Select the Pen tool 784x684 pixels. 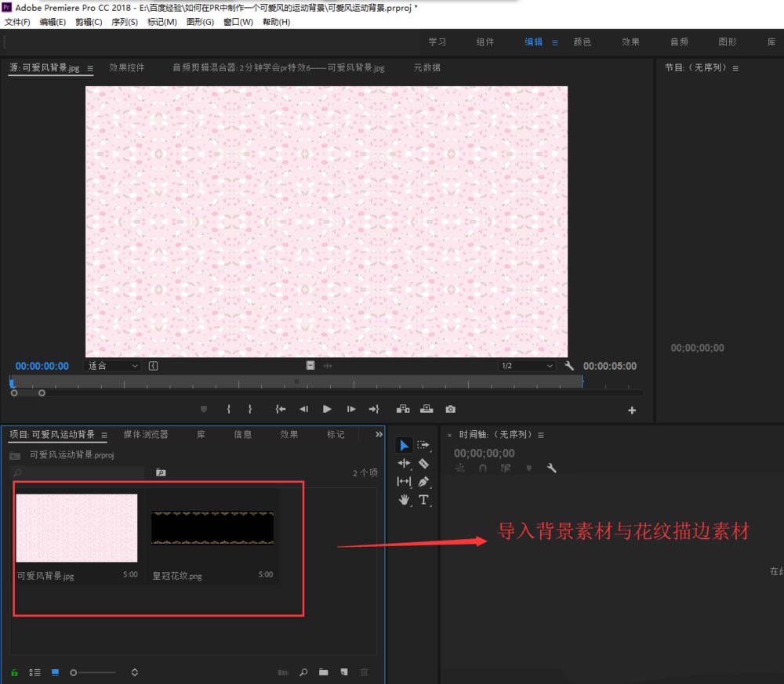(423, 482)
